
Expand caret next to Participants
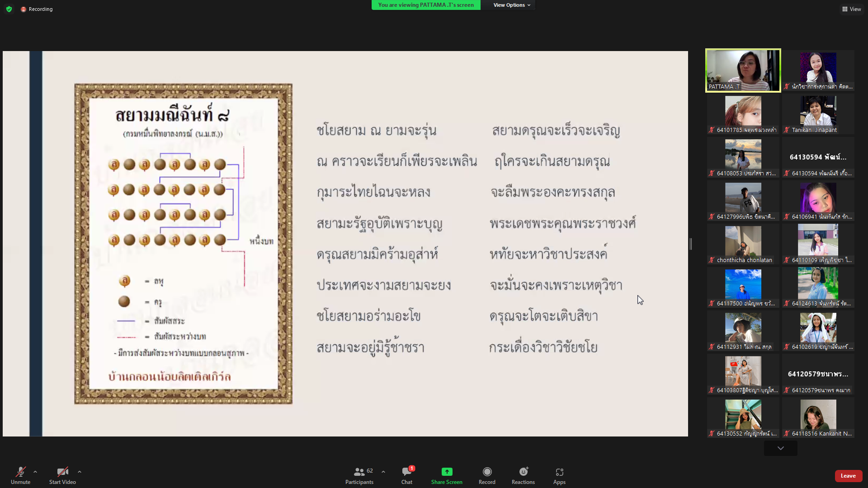click(x=383, y=472)
